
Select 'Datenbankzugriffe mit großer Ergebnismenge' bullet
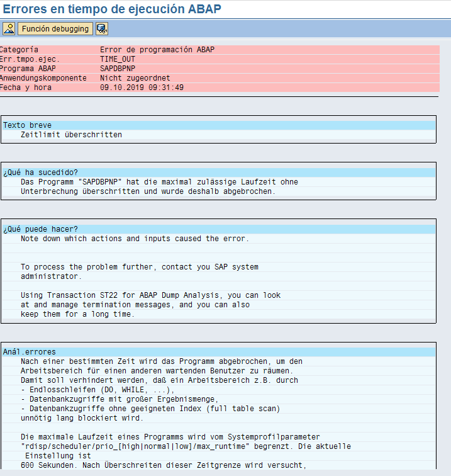click(x=120, y=399)
